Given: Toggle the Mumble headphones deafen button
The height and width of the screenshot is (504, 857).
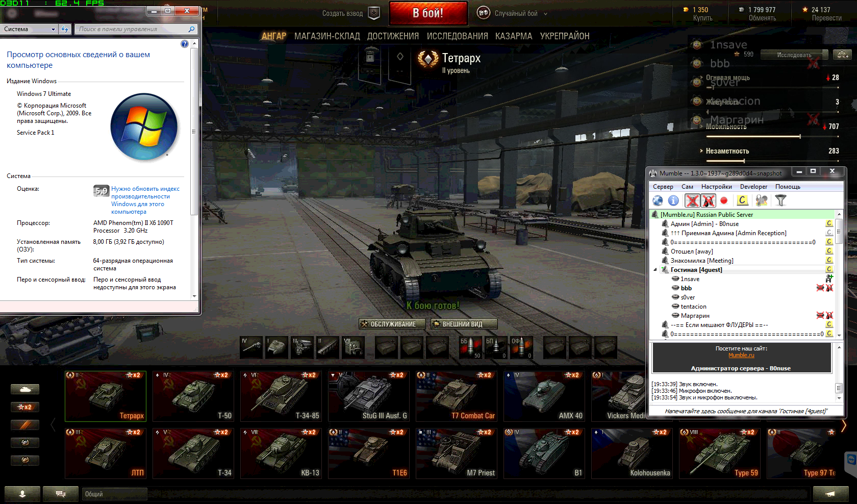Looking at the screenshot, I should [708, 201].
